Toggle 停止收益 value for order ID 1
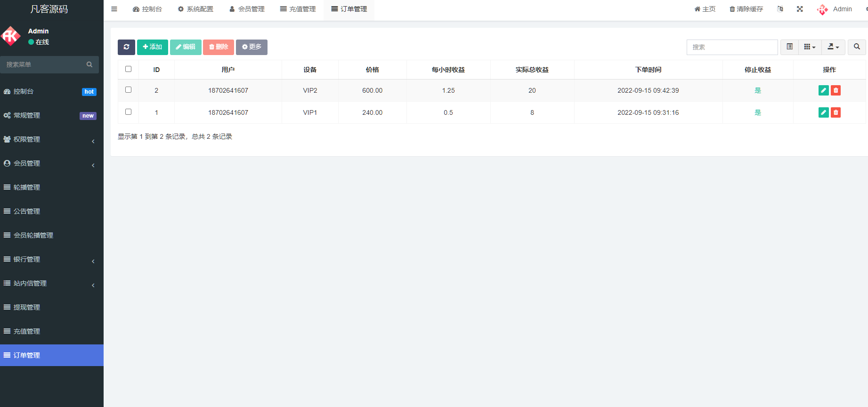 click(758, 112)
